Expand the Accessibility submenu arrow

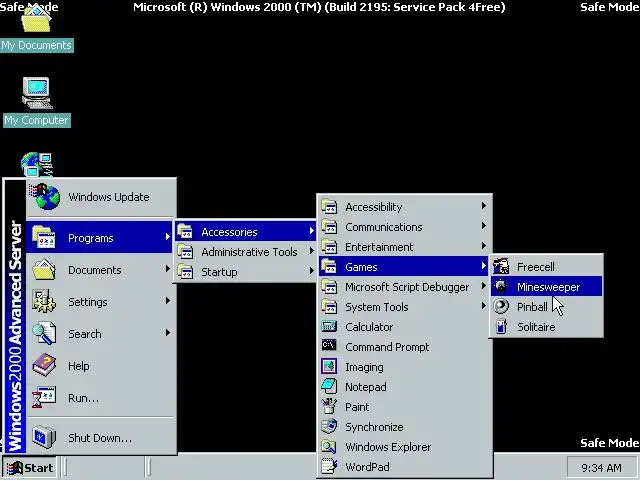pos(483,206)
